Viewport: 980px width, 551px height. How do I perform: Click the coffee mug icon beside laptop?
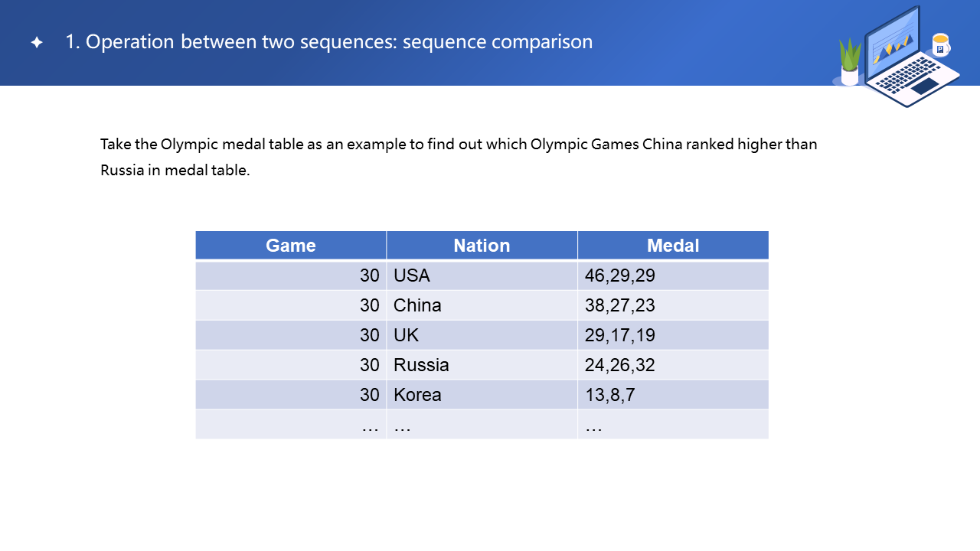point(940,44)
